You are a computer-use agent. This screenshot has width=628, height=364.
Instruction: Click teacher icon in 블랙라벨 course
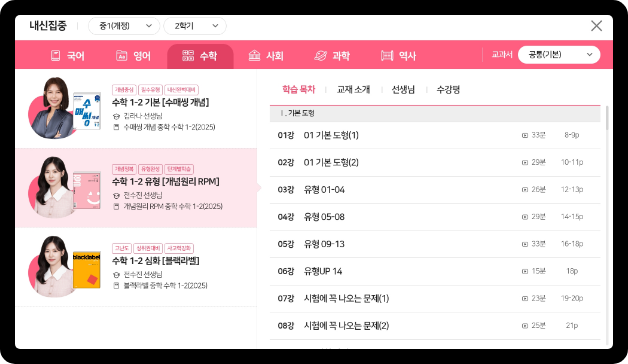tap(116, 275)
